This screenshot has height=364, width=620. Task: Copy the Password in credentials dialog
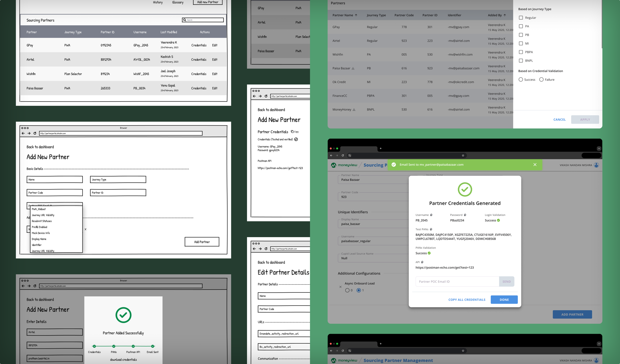coord(465,215)
